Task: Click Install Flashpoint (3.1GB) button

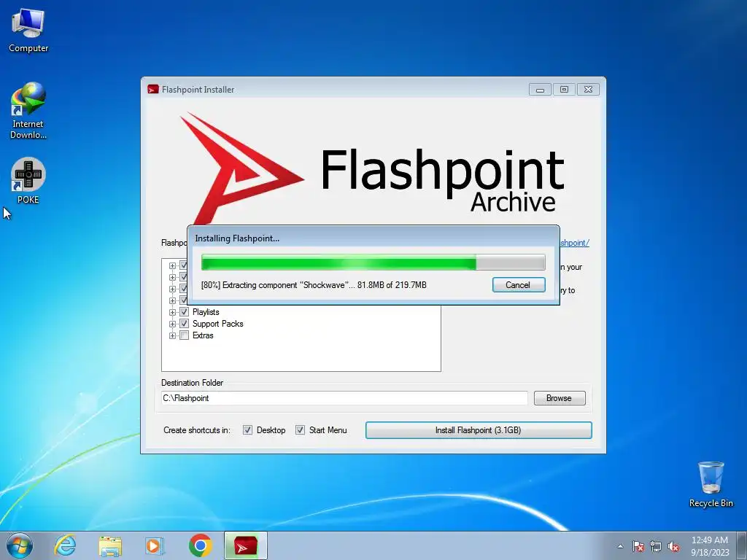Action: (x=479, y=430)
